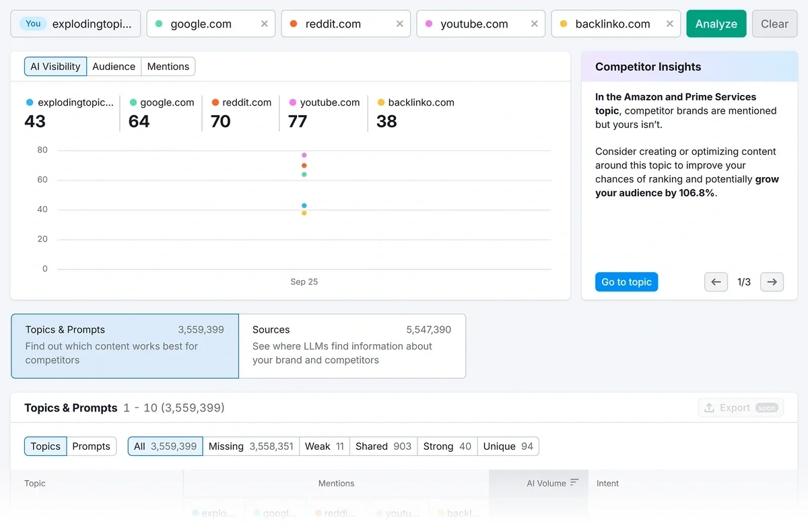Show only Unique topics

[x=508, y=446]
